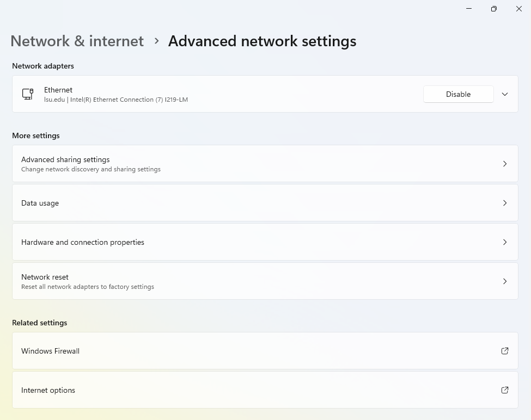Restore down the Settings window
The width and height of the screenshot is (531, 420).
(494, 9)
